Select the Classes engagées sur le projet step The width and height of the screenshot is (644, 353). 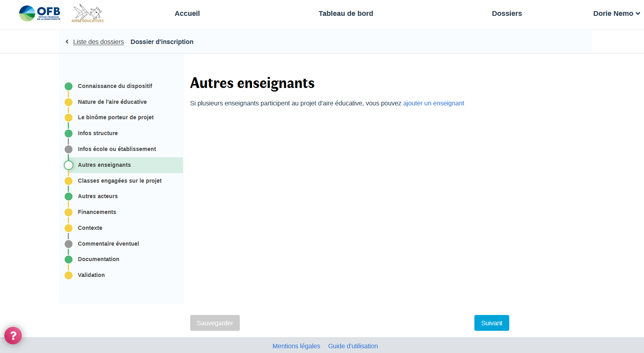tap(120, 181)
